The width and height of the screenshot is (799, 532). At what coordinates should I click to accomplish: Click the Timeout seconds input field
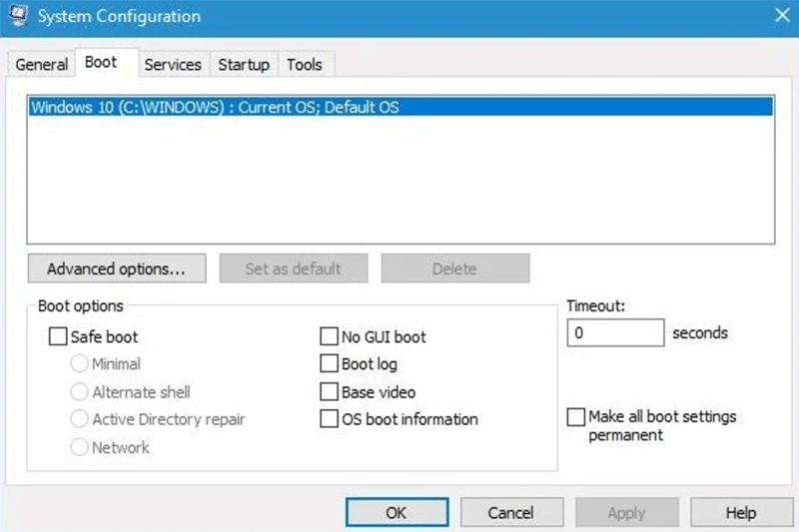pos(614,332)
